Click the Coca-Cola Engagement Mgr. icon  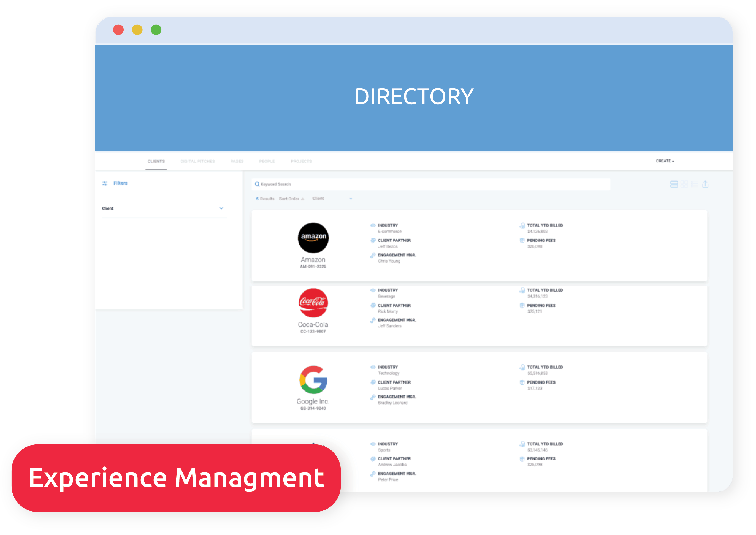[x=373, y=320]
